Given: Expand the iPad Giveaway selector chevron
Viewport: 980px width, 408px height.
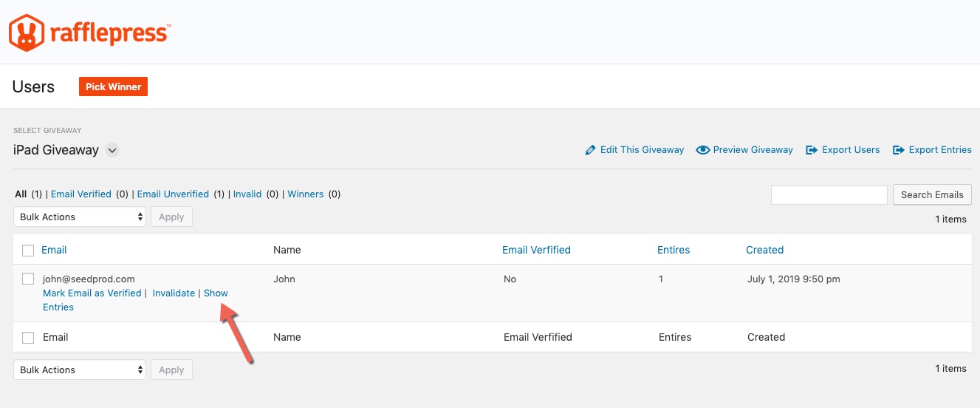Looking at the screenshot, I should [112, 150].
